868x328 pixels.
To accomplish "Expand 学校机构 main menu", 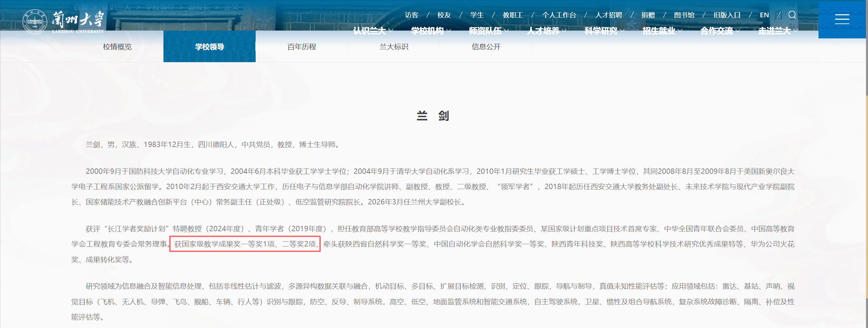I will pos(431,31).
